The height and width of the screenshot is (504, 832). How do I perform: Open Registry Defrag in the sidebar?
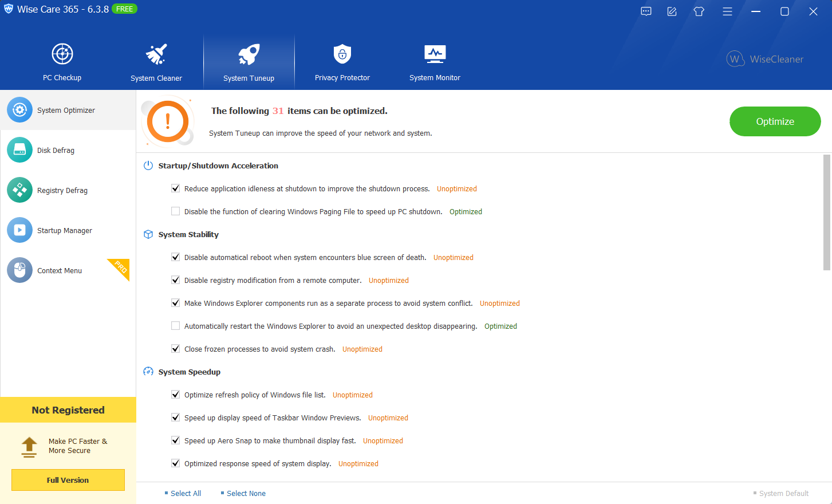(68, 190)
